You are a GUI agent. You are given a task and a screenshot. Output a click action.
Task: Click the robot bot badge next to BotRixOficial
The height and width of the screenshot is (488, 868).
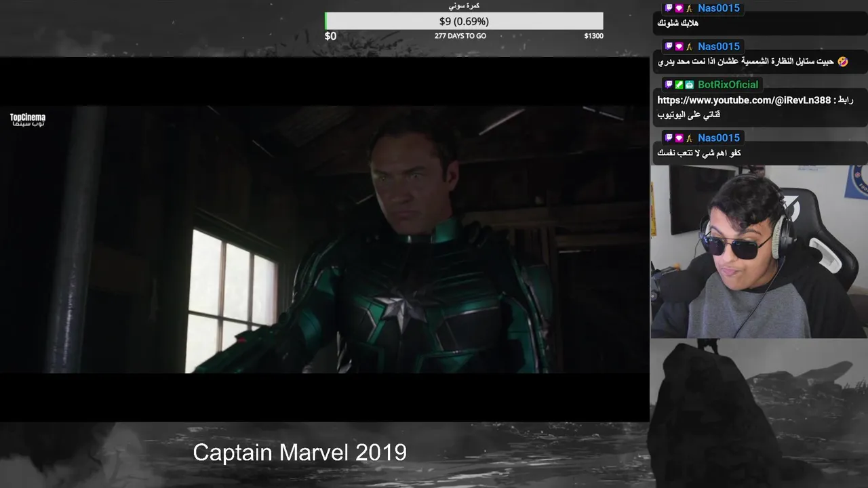click(689, 85)
